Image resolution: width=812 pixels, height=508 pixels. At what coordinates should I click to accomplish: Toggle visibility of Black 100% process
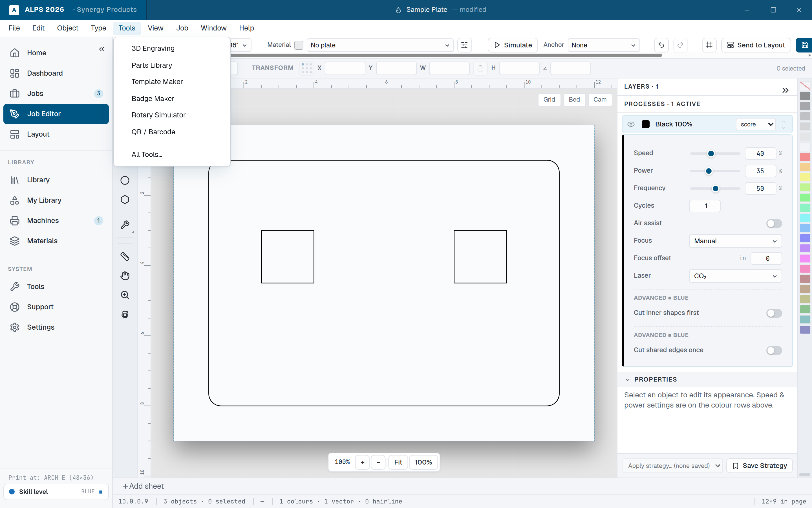click(x=631, y=124)
